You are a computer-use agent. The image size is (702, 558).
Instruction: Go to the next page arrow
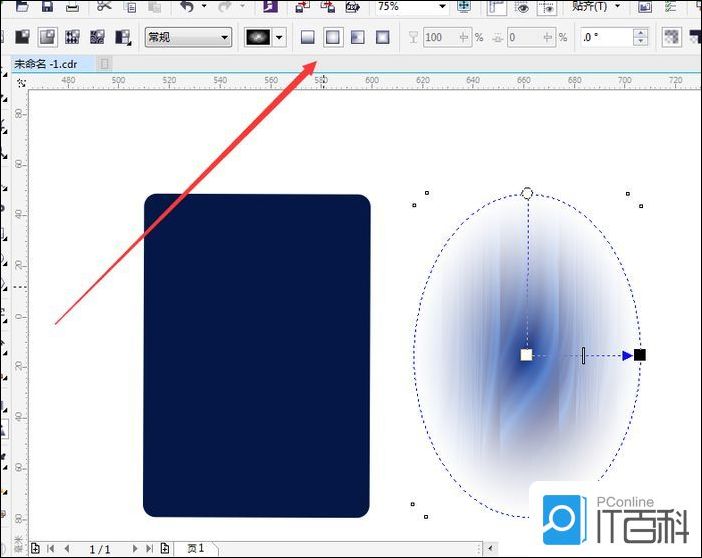[133, 549]
